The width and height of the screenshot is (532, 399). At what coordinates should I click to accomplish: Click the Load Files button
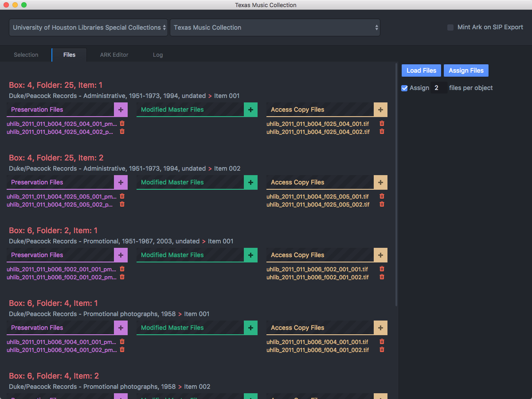point(421,70)
